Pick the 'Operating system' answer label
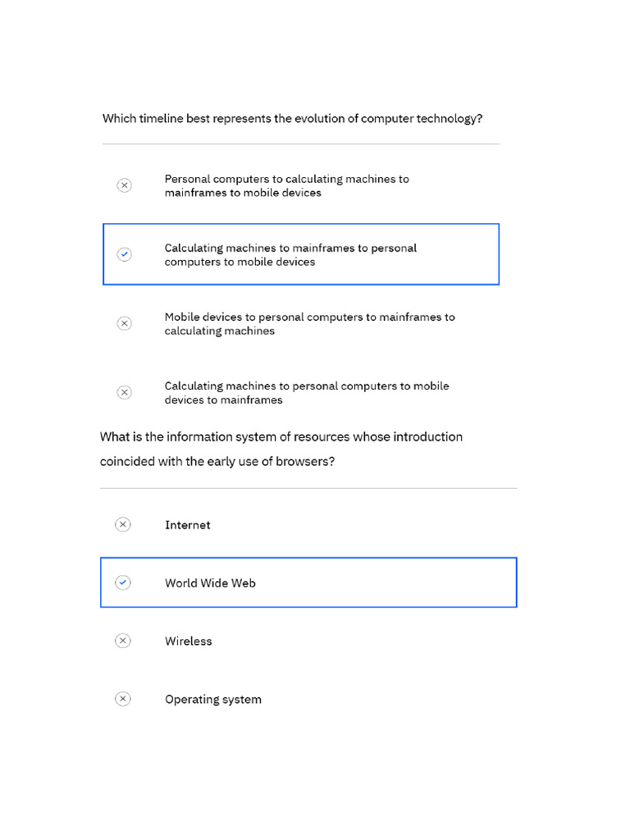This screenshot has height=840, width=630. tap(213, 700)
